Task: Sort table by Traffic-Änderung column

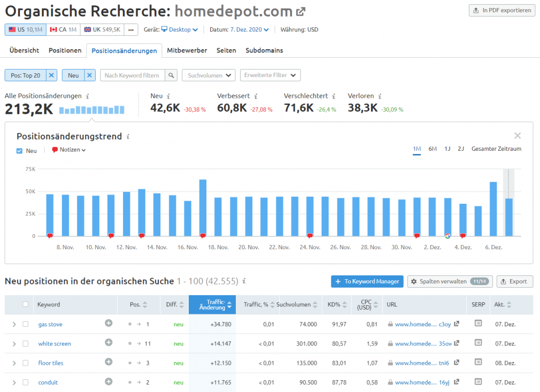Action: (212, 304)
